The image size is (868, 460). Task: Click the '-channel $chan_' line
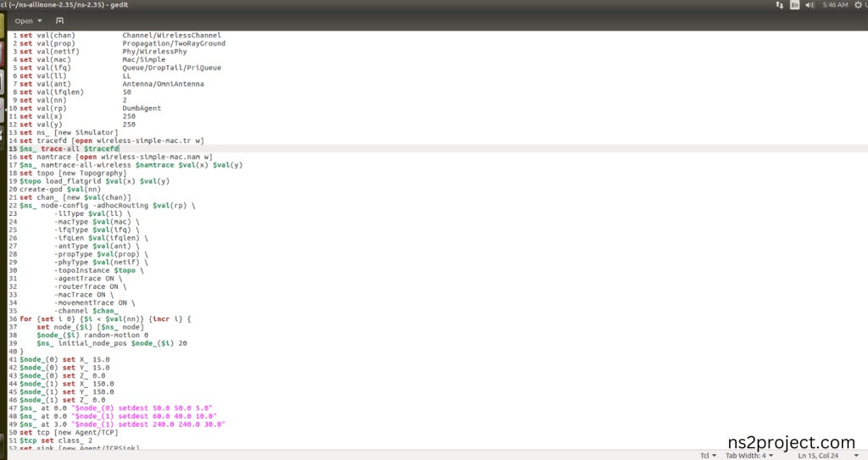(86, 311)
